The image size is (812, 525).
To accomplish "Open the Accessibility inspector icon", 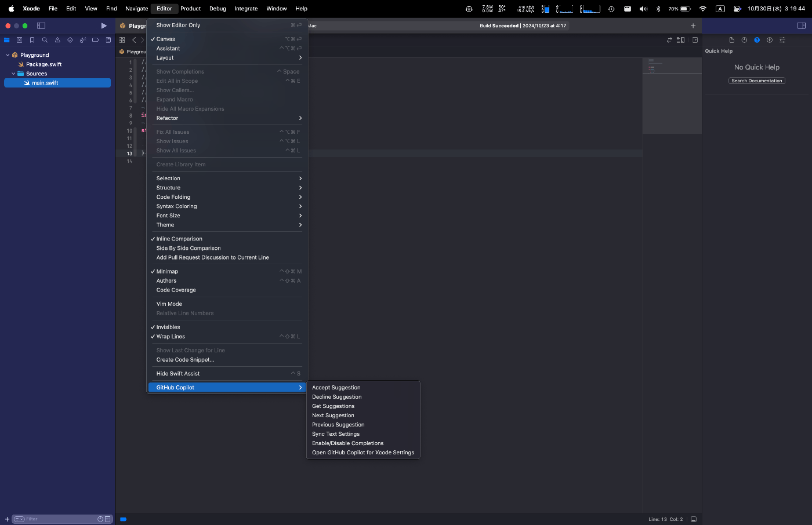I will pyautogui.click(x=770, y=40).
